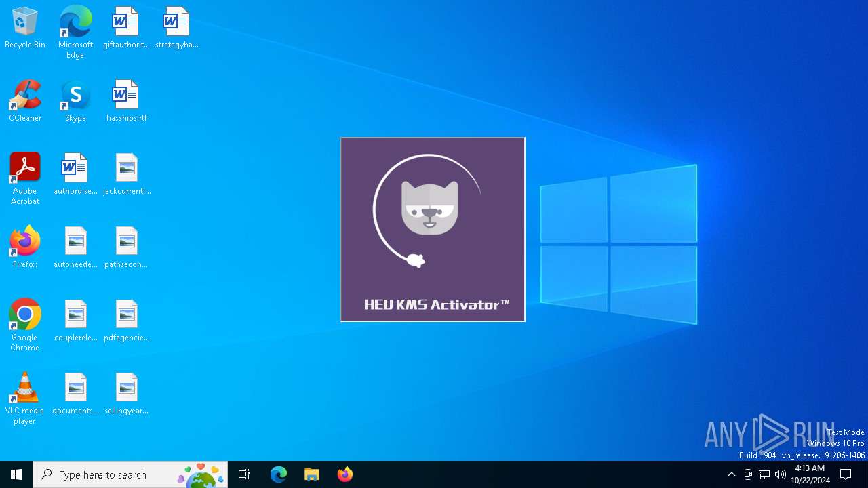Screen dimensions: 868x488
Task: Select the authordise... Word document
Action: 75,175
